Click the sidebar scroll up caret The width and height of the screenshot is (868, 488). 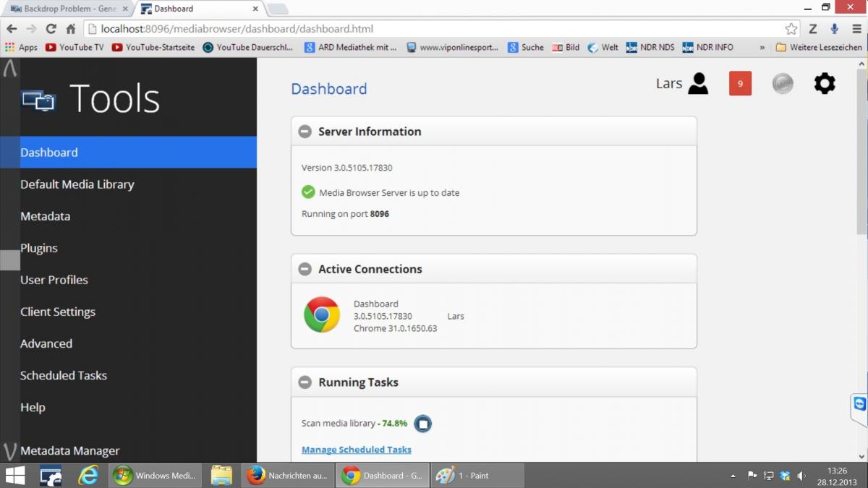click(x=9, y=68)
